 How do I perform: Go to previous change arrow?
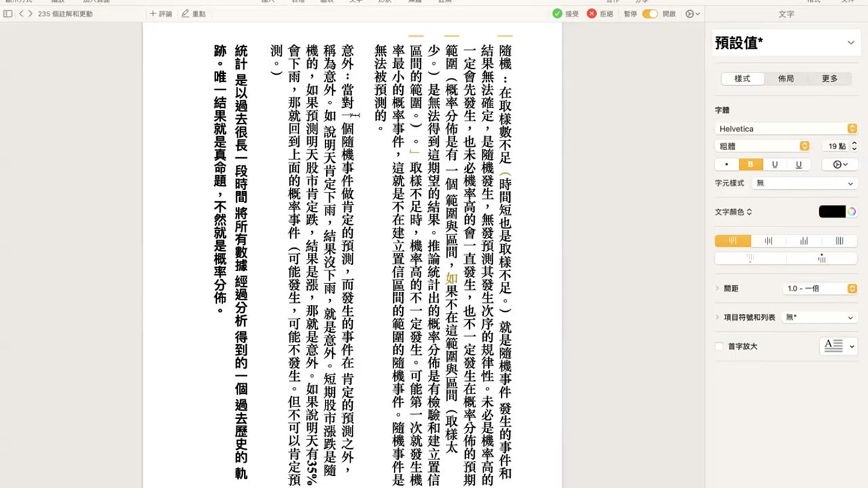coord(21,14)
